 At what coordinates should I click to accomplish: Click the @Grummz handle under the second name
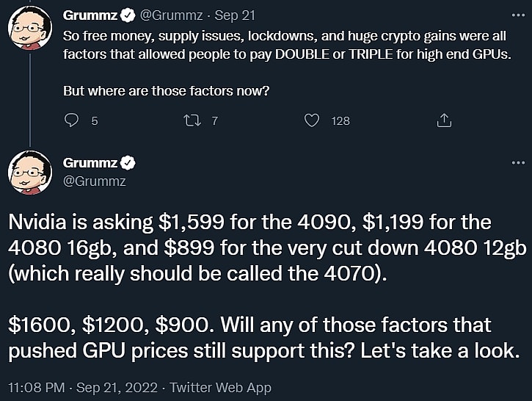click(94, 180)
